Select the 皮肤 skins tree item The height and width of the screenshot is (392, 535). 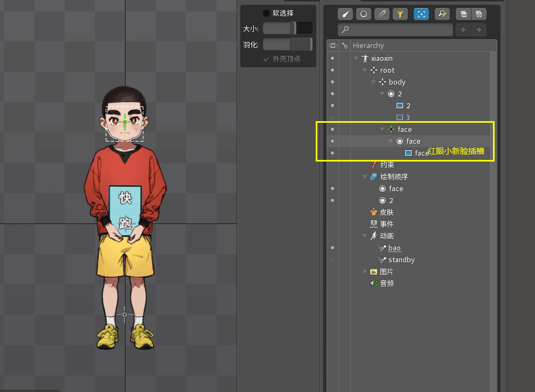(386, 212)
